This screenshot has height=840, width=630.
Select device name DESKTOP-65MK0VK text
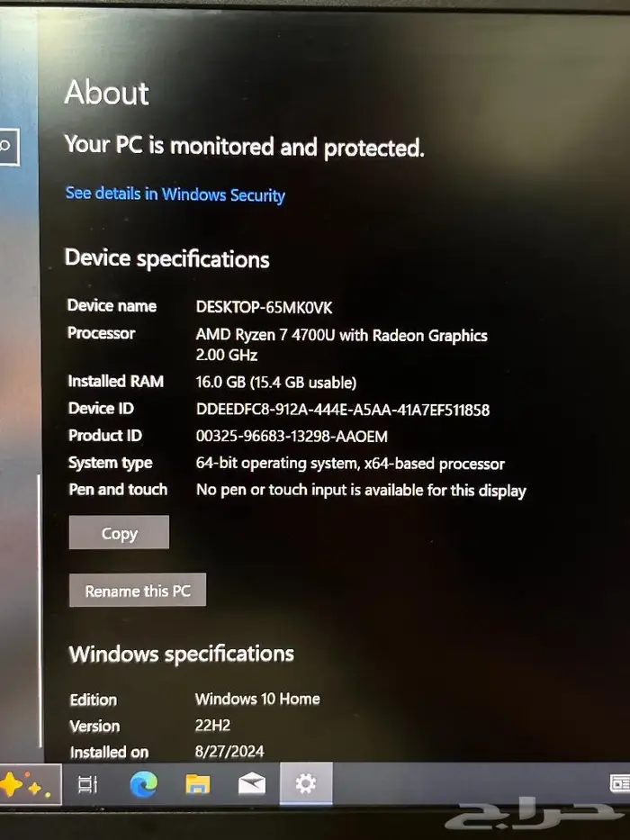[264, 308]
